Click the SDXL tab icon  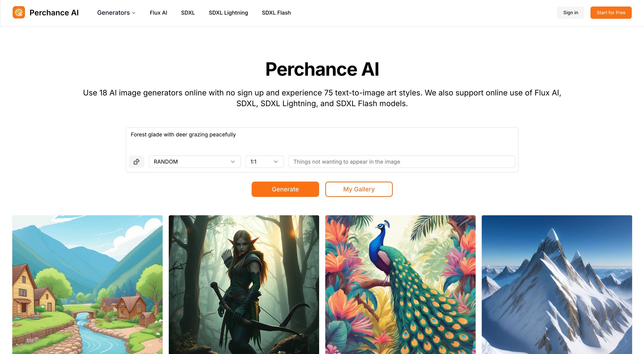coord(188,13)
